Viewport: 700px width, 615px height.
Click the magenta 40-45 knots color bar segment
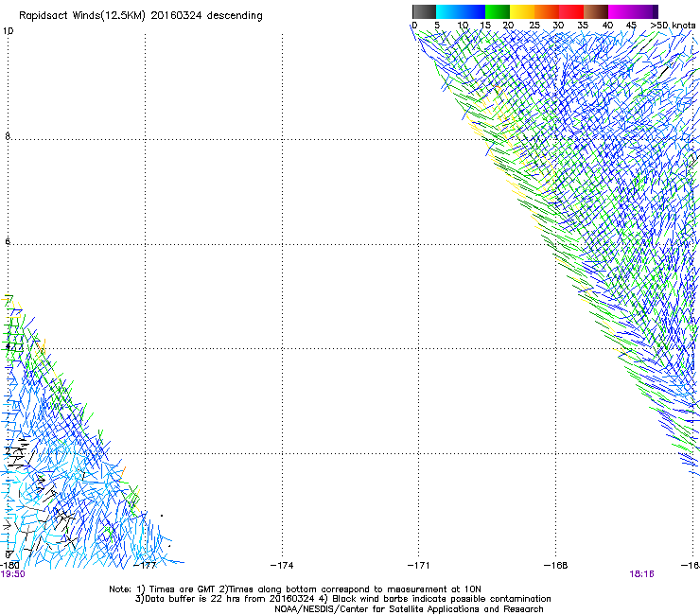tap(621, 11)
